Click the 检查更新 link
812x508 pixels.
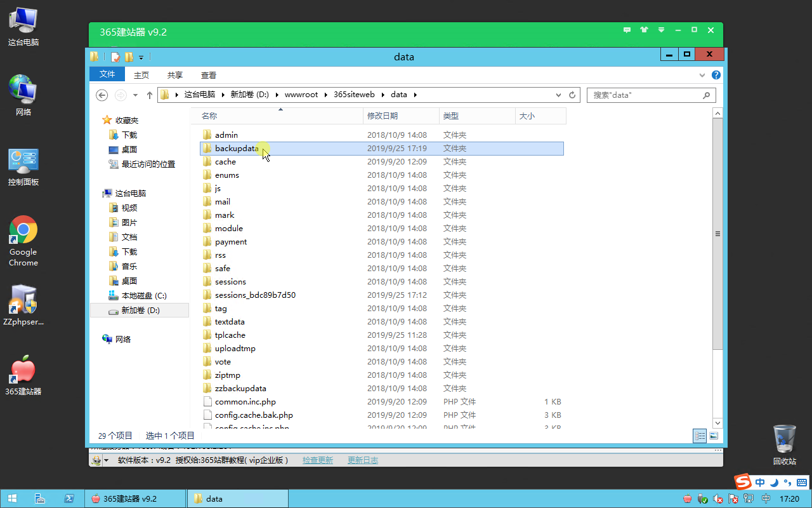(318, 460)
